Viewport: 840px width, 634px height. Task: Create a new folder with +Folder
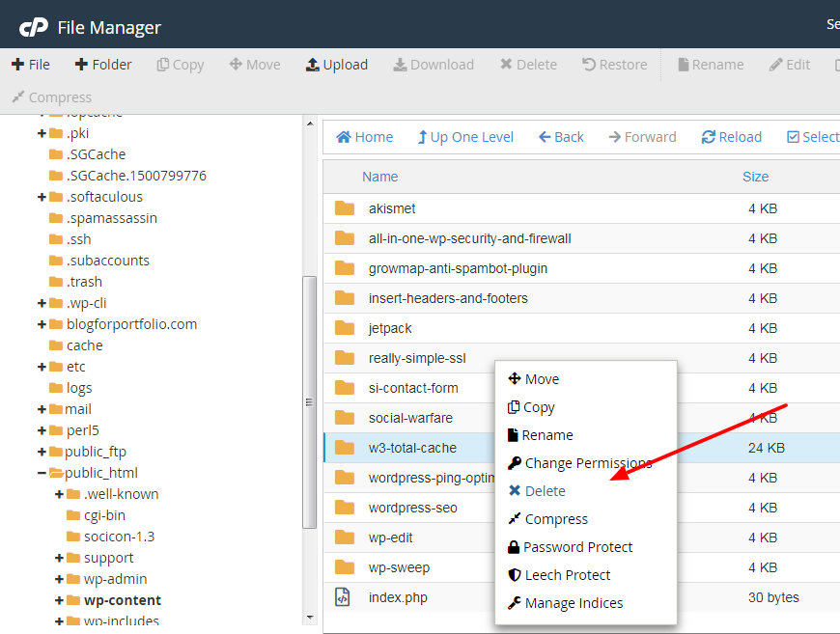(103, 65)
